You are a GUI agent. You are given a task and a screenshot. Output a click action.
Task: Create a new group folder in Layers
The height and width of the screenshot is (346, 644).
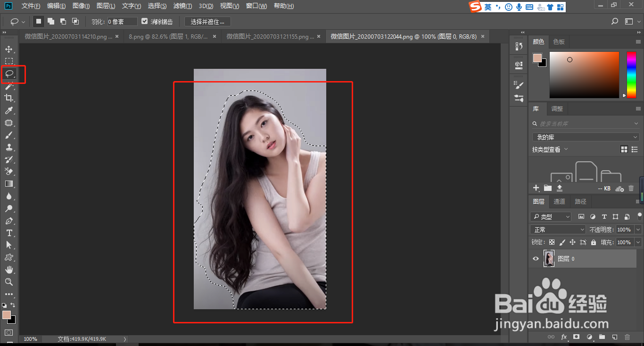tap(602, 337)
